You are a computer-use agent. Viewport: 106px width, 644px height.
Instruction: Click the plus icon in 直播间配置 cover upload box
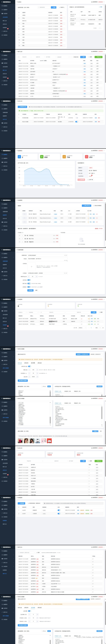click(31, 267)
